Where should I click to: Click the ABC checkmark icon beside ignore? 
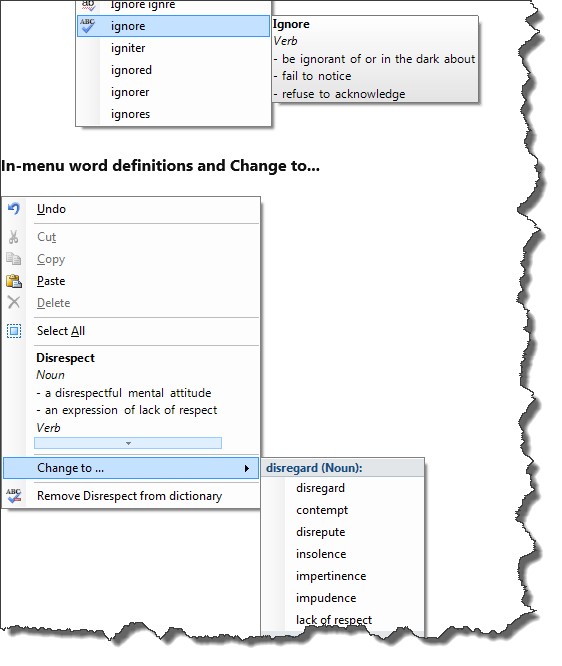(88, 26)
